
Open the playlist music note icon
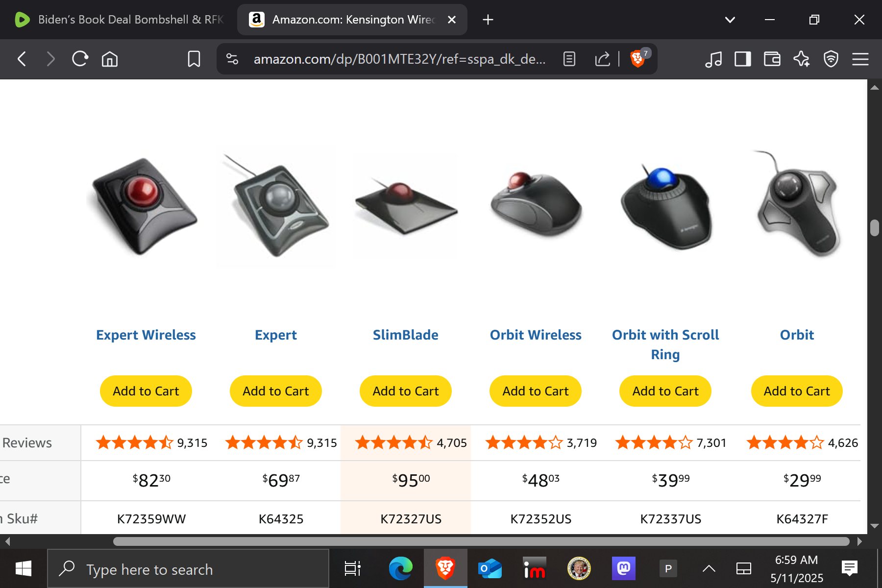[x=713, y=59]
